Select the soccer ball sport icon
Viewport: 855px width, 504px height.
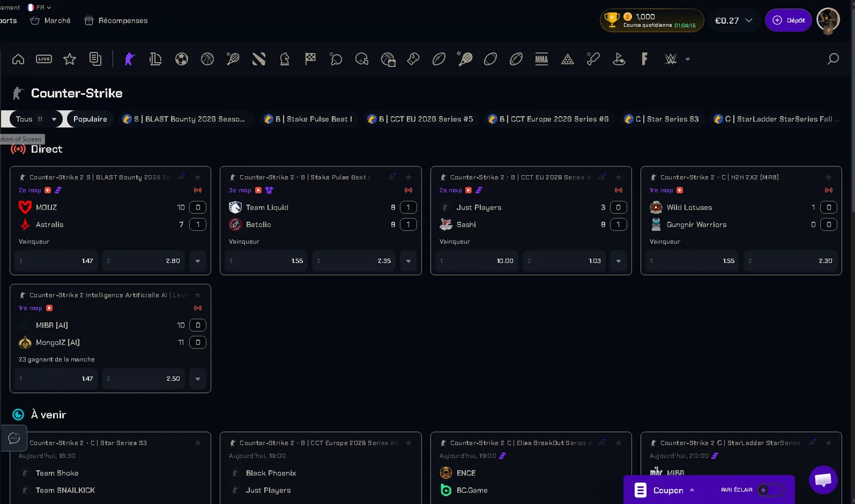point(181,59)
